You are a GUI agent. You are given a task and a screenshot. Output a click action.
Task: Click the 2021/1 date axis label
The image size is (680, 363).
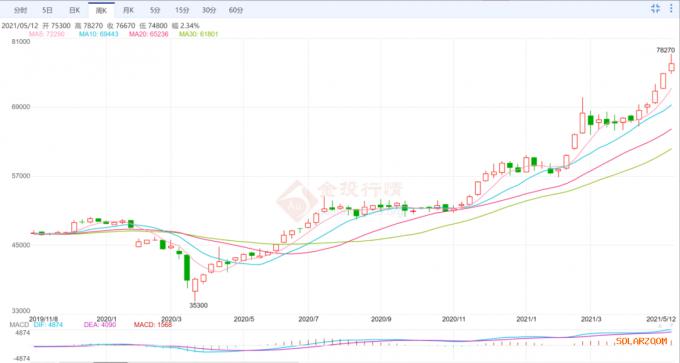pos(526,319)
